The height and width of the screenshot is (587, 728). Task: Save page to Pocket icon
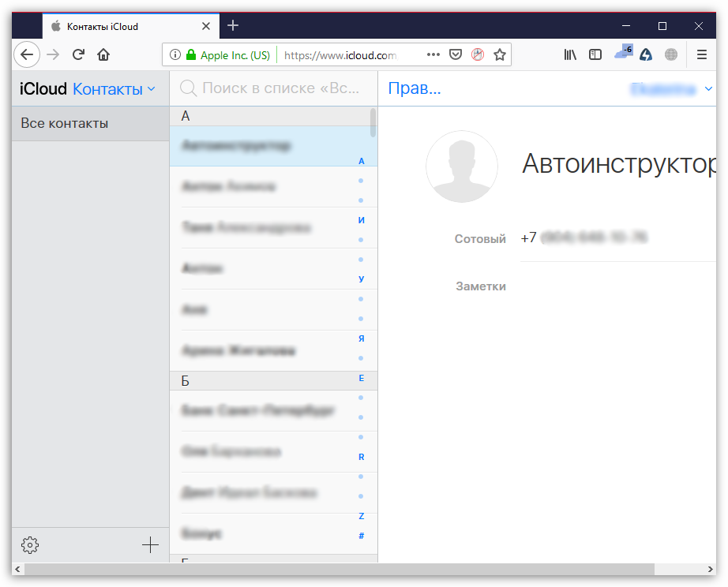coord(456,54)
